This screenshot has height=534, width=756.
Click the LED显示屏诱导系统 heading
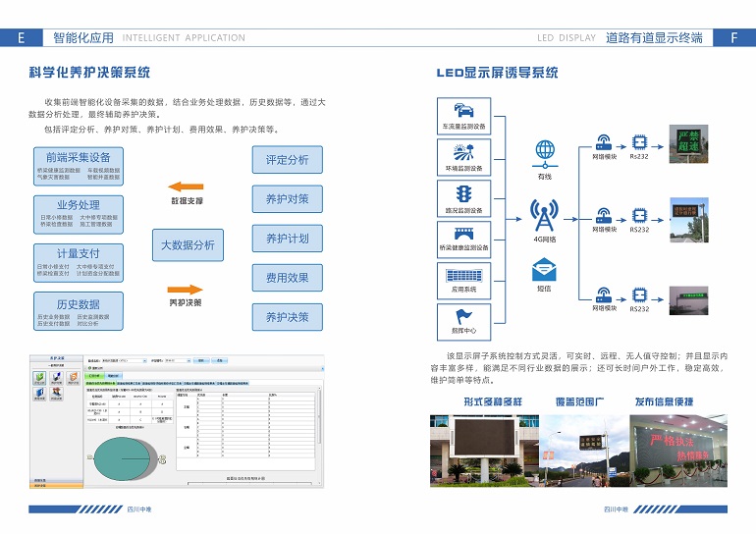click(x=497, y=73)
